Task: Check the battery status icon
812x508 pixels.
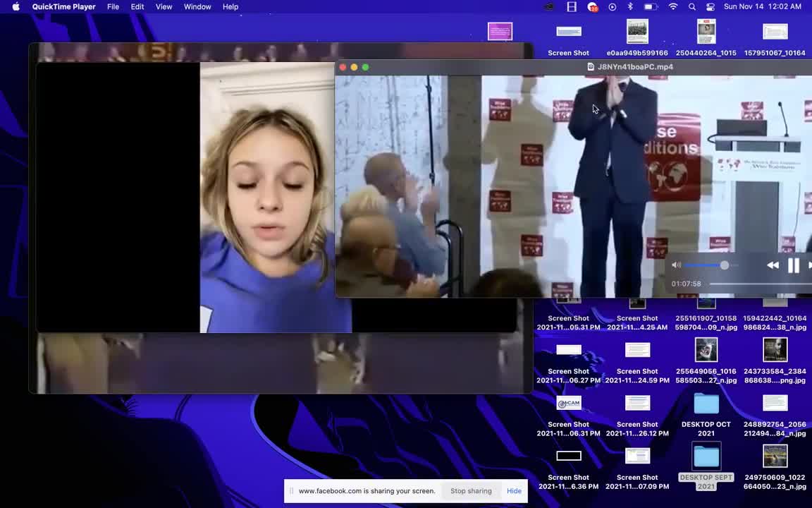Action: tap(651, 7)
